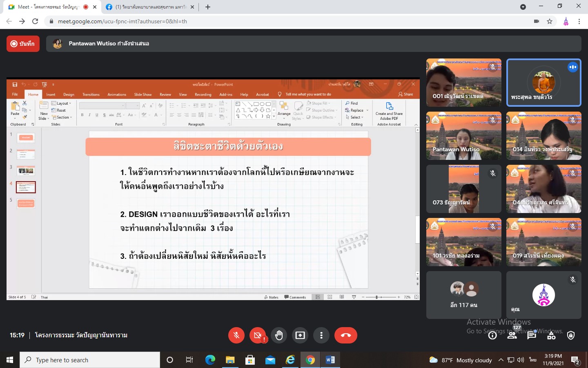Screen dimensions: 588x368
Task: Open the host controls shield icon
Action: pos(571,336)
